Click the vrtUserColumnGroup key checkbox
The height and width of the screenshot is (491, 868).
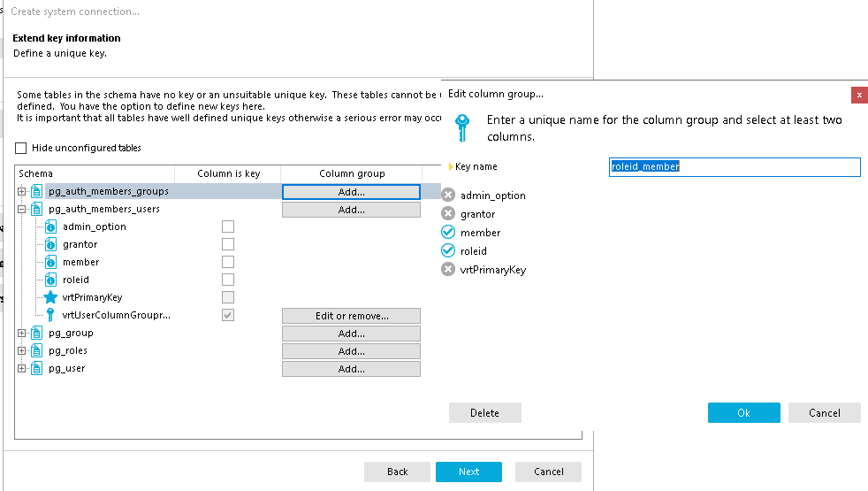pos(228,315)
